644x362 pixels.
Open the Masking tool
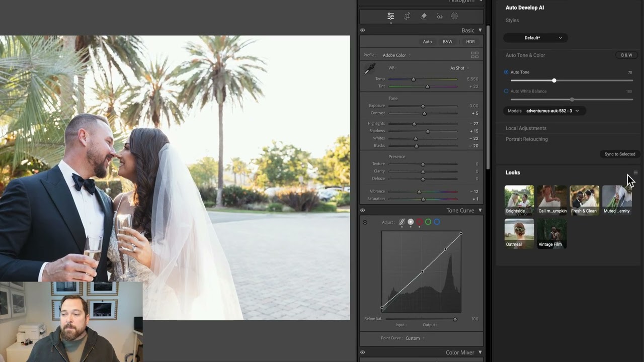[454, 16]
